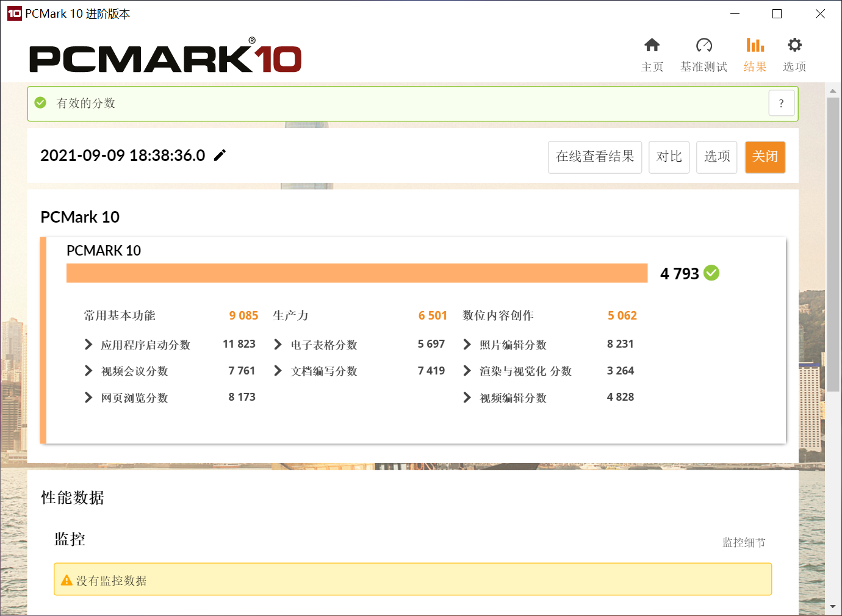Viewport: 842px width, 616px height.
Task: Click the overall score 4 793
Action: tap(680, 273)
